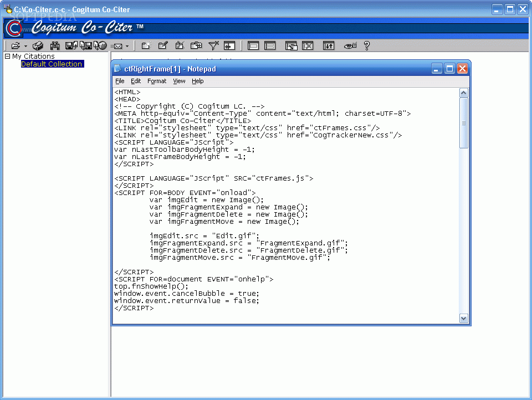Click the Print icon in Co-Citer toolbar
The width and height of the screenshot is (532, 400).
38,45
